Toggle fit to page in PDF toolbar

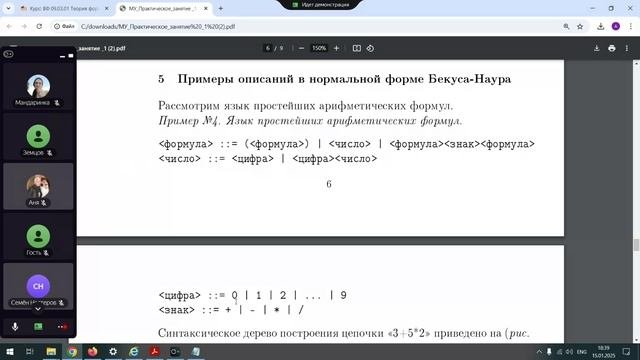(x=357, y=48)
